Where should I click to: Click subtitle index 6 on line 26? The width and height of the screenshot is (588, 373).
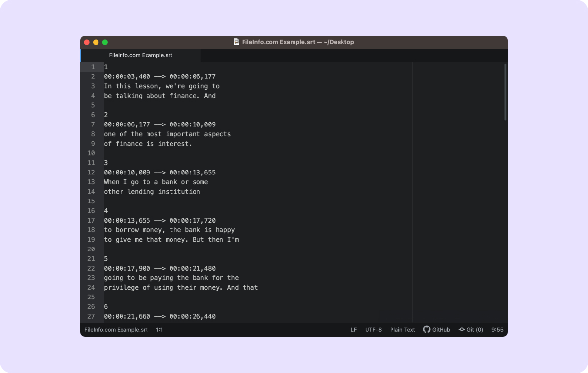coord(106,307)
